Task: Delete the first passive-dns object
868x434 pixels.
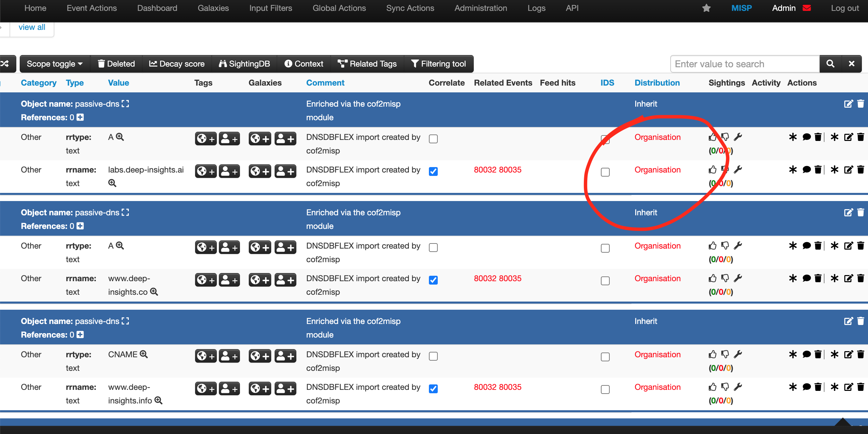Action: click(861, 104)
